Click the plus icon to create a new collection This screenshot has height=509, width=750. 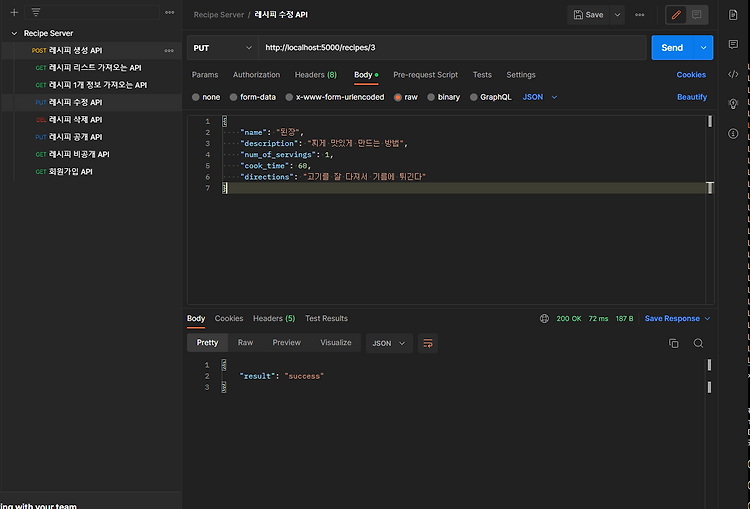(x=14, y=12)
